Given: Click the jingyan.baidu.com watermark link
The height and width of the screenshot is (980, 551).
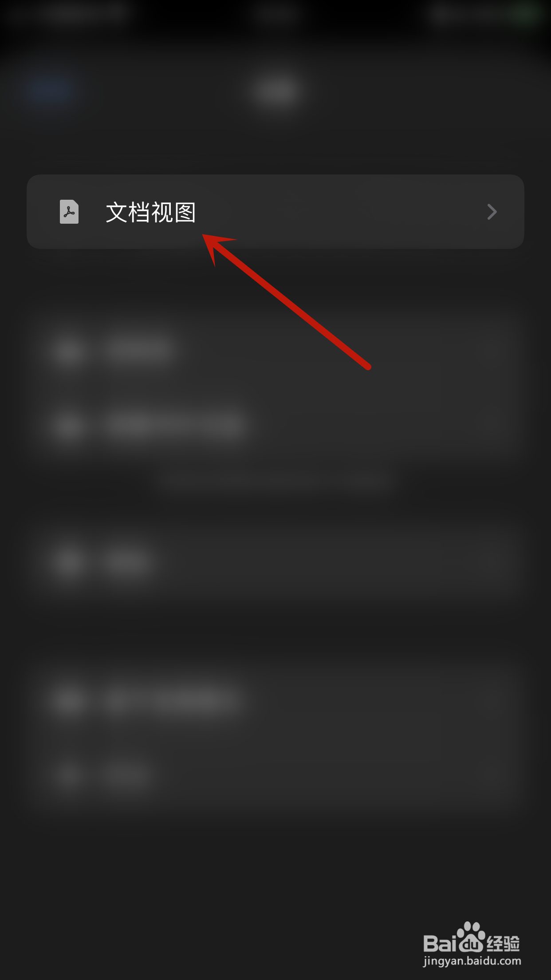Looking at the screenshot, I should [472, 961].
